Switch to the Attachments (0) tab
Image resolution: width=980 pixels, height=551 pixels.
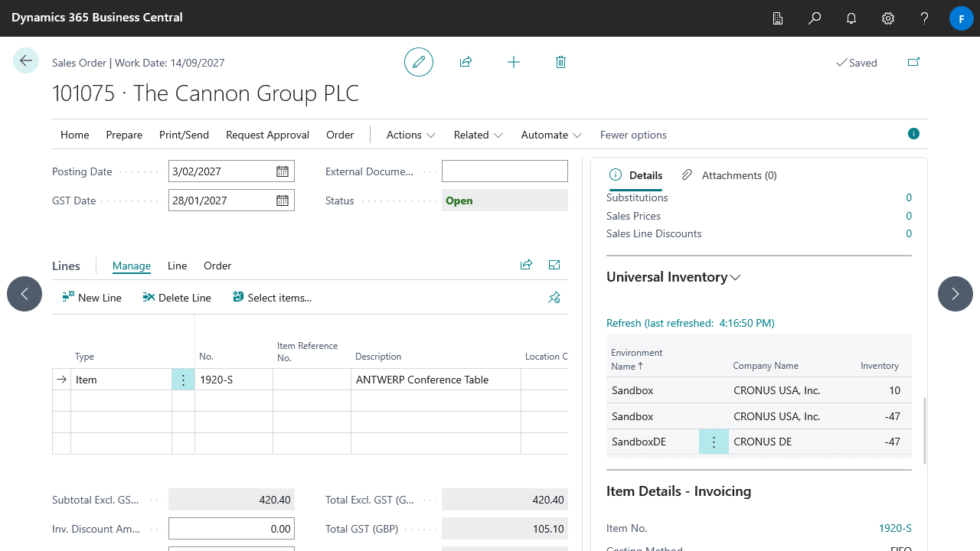730,175
